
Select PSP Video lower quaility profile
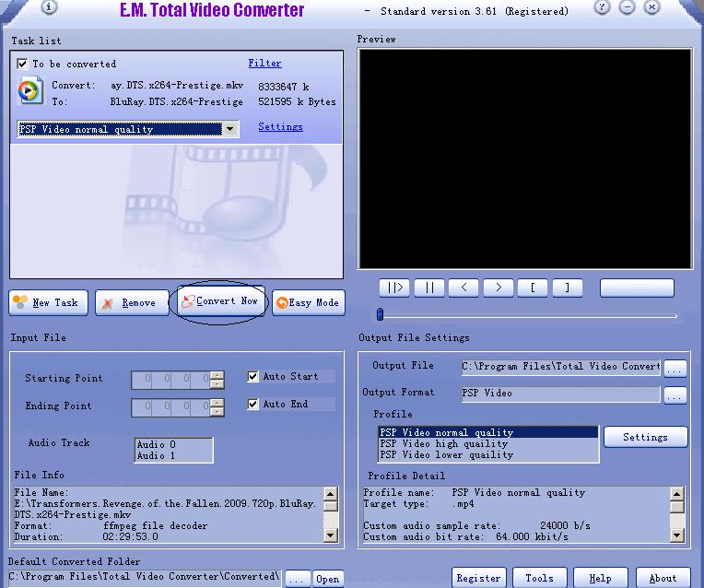(488, 454)
